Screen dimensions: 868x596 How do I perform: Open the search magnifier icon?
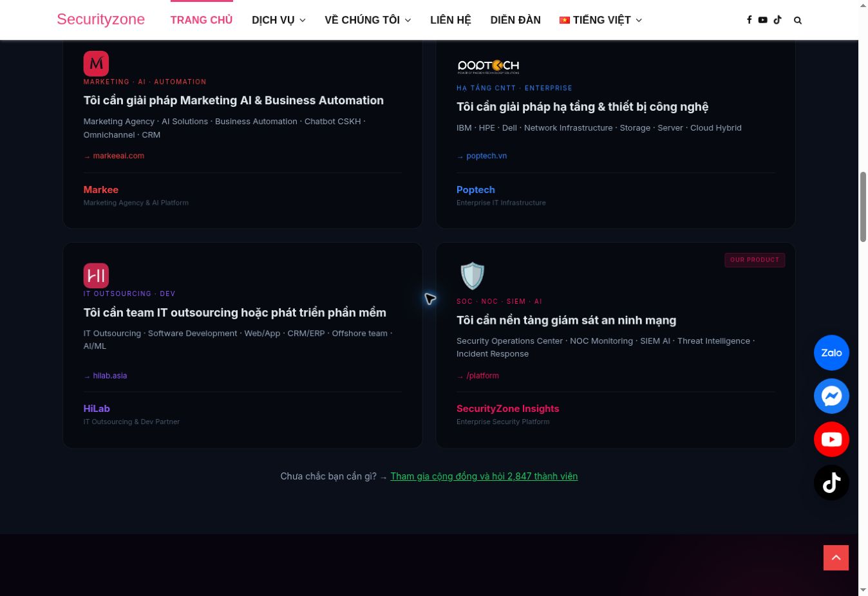coord(798,21)
